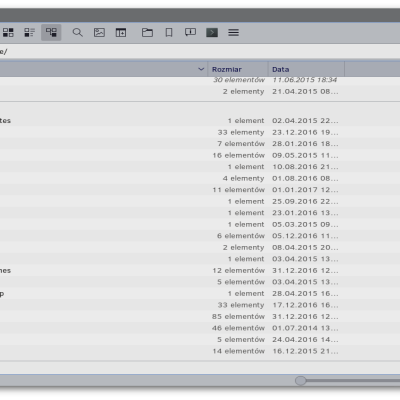Image resolution: width=400 pixels, height=400 pixels.
Task: Click '2 elementy' in the 08.04.2015 row
Action: click(244, 248)
